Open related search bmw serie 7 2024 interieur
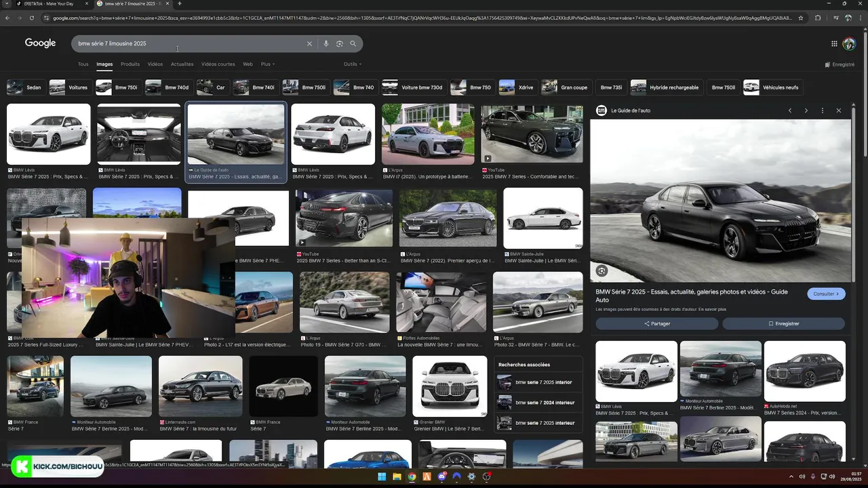Screen dimensions: 868x488 538,403
